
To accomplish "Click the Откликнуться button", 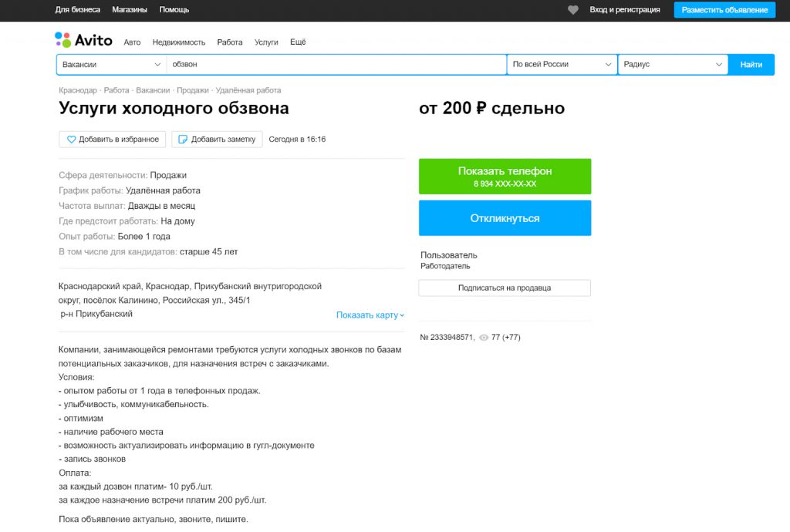I will point(504,218).
